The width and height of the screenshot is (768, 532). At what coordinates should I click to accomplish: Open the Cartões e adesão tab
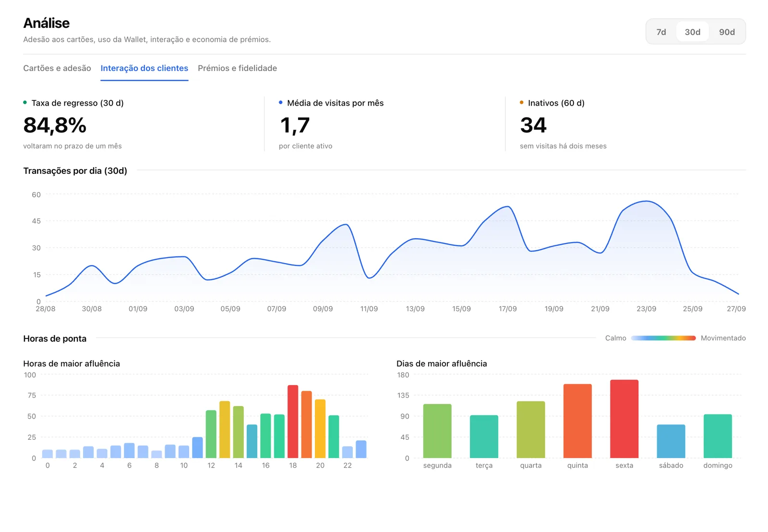57,68
